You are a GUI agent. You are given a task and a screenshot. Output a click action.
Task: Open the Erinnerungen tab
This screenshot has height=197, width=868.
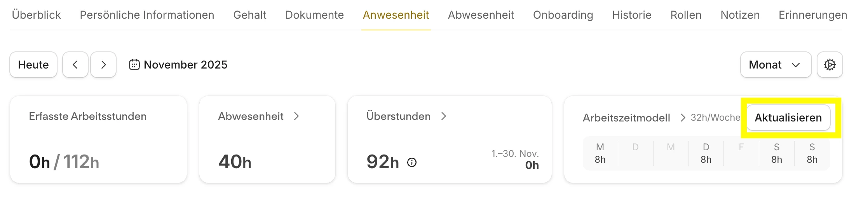(x=812, y=15)
